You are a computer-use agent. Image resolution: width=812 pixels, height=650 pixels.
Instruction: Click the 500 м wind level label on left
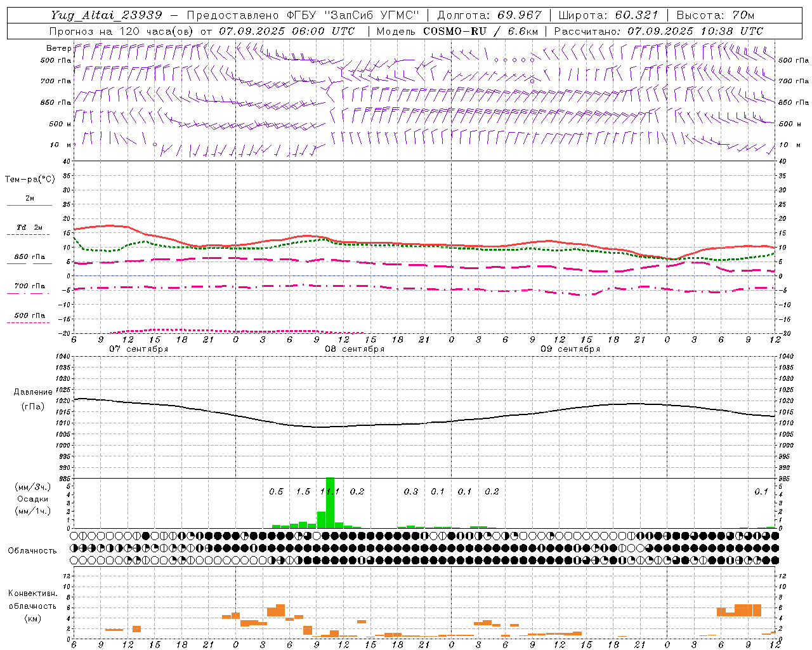tap(61, 124)
